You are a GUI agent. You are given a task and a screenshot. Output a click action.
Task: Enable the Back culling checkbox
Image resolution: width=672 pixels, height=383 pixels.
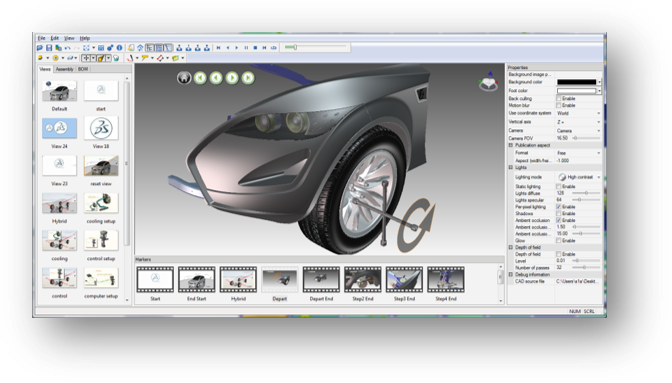click(558, 99)
